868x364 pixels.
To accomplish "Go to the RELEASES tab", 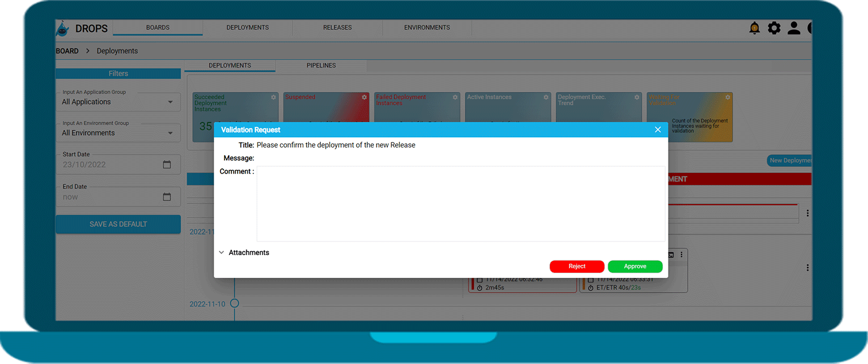I will (x=337, y=28).
